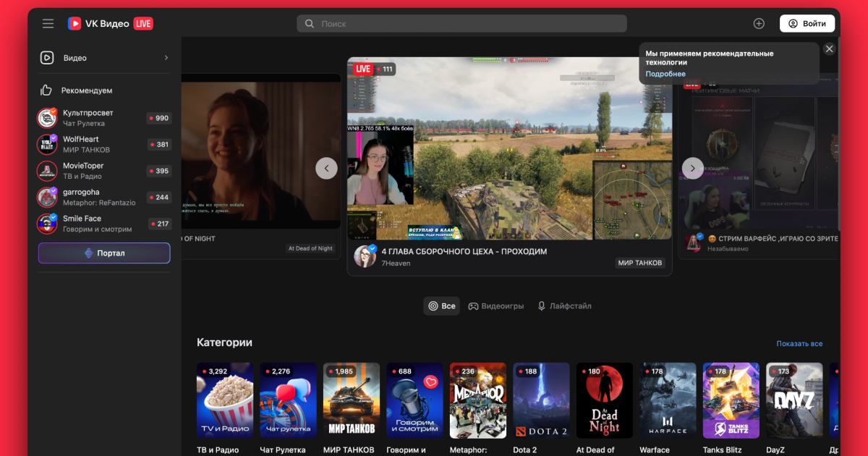
Task: Open the garrogoha channel avatar
Action: (47, 197)
